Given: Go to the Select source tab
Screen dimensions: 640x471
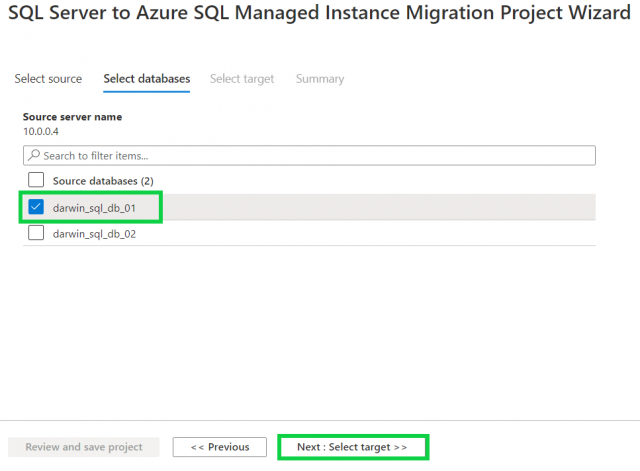Looking at the screenshot, I should point(48,79).
